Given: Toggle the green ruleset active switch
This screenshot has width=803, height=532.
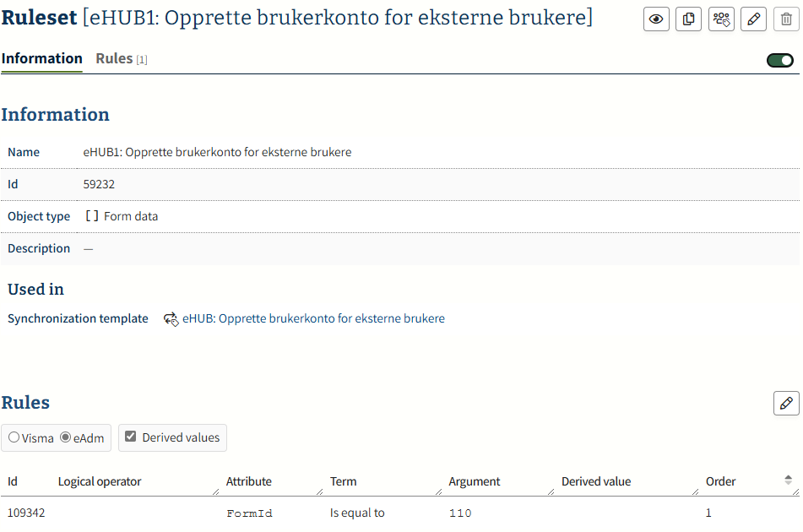Looking at the screenshot, I should [x=779, y=60].
